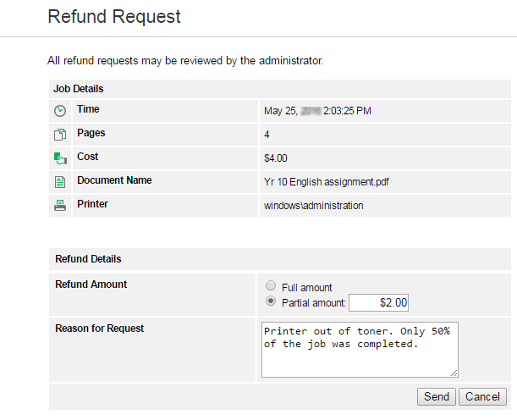
Task: Select the Full amount radio button
Action: pos(271,286)
